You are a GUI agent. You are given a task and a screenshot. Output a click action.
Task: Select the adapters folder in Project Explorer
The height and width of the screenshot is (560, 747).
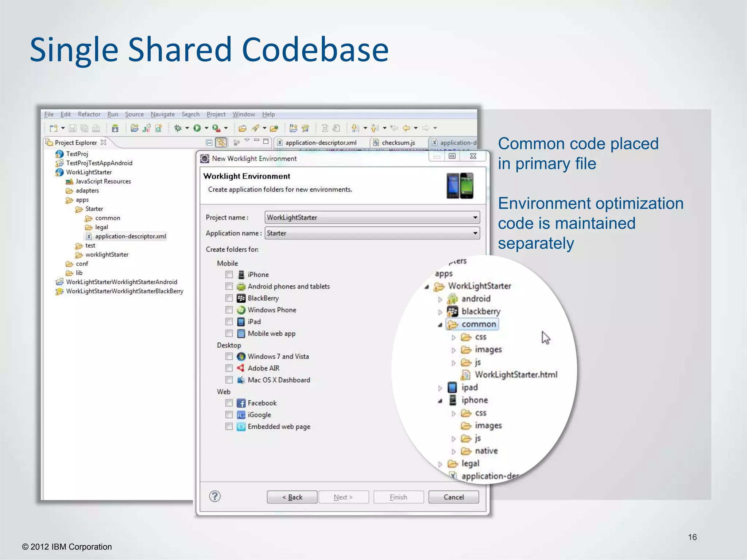[87, 190]
